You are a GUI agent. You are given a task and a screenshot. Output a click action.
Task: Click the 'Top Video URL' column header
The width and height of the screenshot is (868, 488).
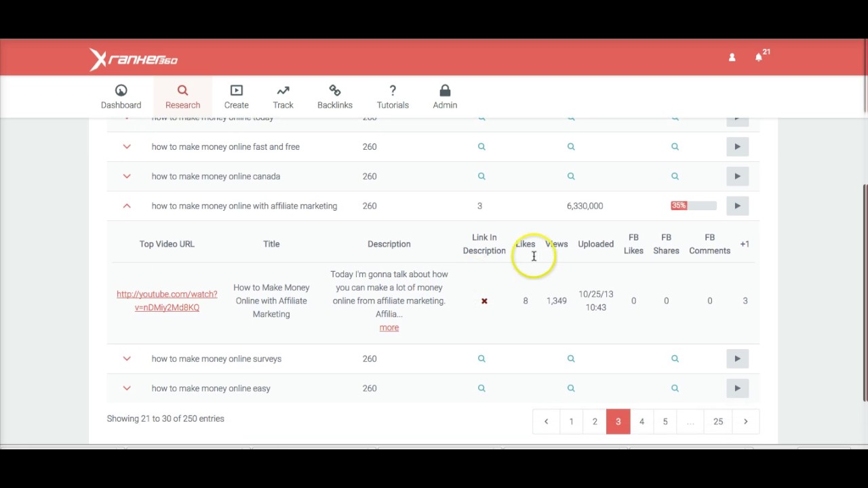(167, 244)
